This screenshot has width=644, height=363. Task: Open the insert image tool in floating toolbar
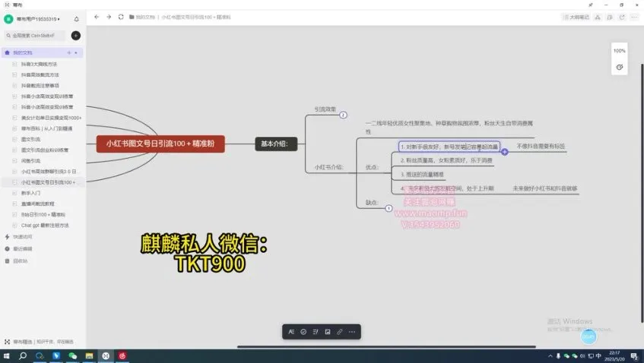point(327,332)
